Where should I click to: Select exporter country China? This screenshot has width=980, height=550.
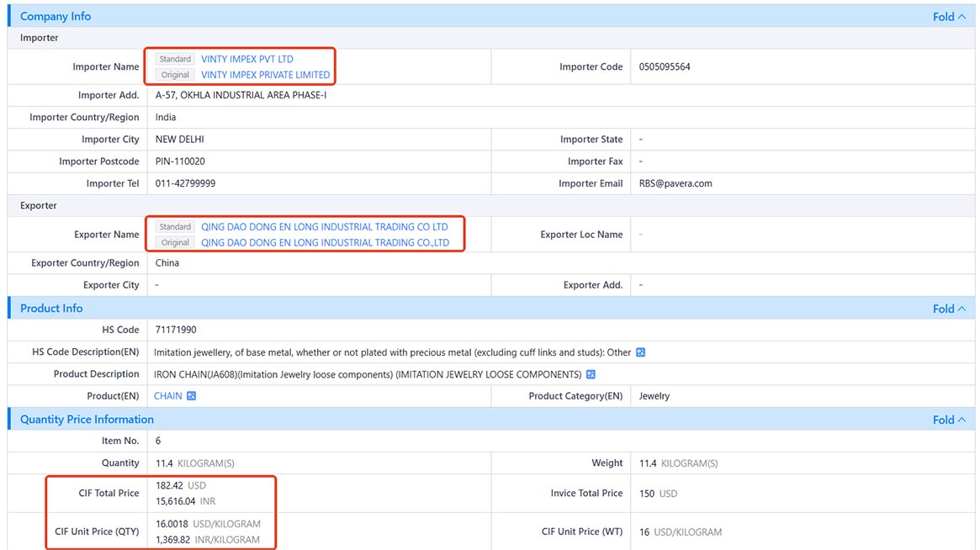tap(167, 263)
